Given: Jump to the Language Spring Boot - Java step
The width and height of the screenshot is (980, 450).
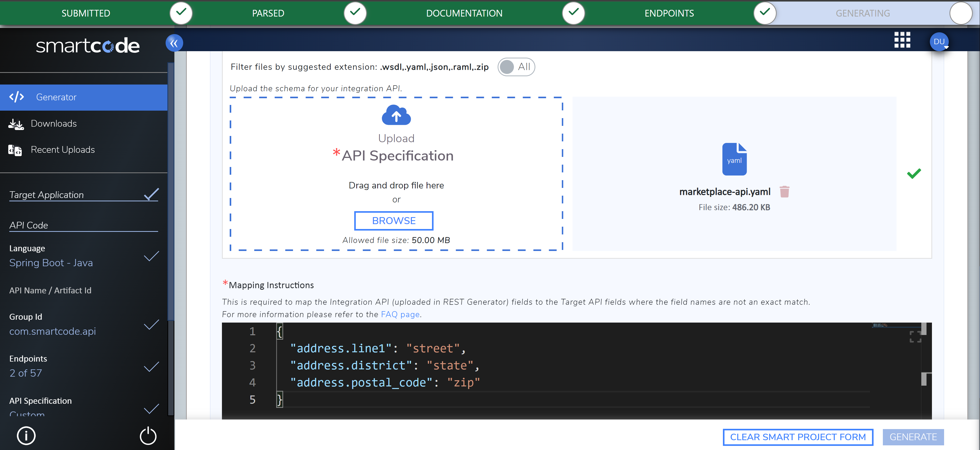Looking at the screenshot, I should coord(83,256).
